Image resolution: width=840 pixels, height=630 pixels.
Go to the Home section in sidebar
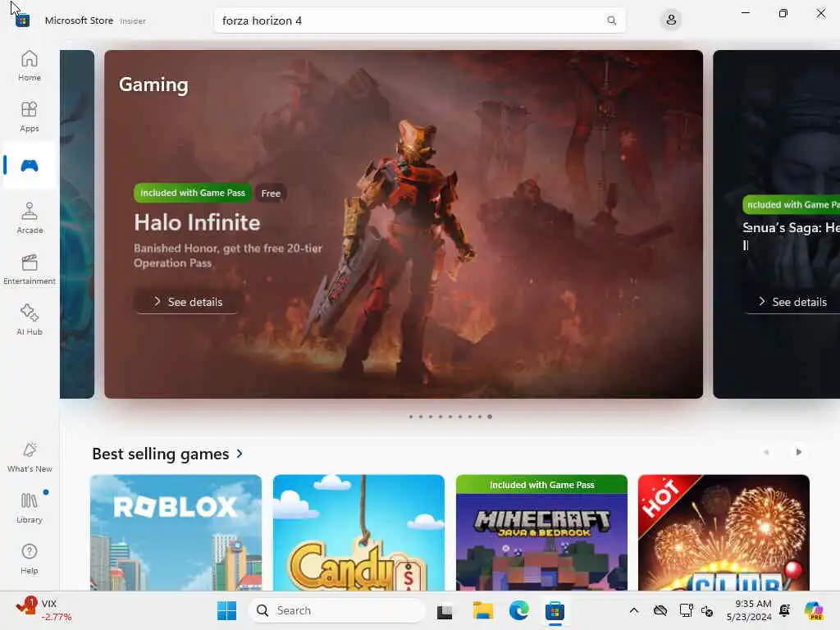click(x=30, y=66)
